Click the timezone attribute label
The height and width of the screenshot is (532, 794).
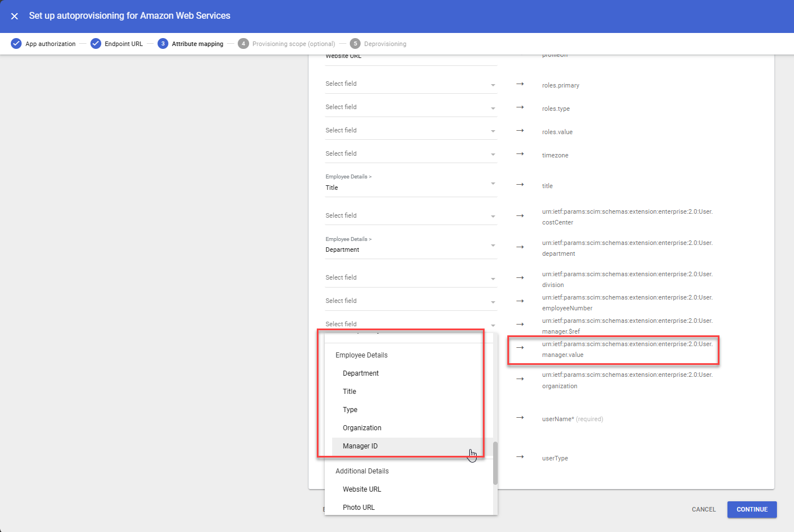click(x=555, y=156)
